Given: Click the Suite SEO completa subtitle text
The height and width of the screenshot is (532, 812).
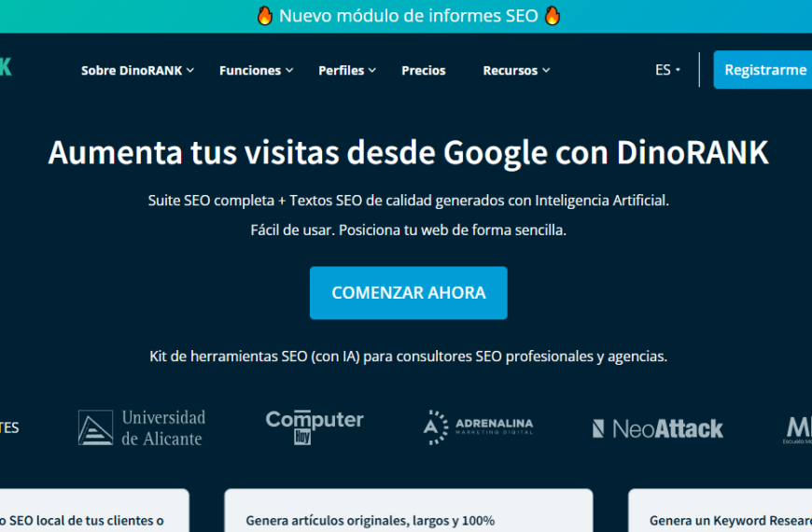Looking at the screenshot, I should click(409, 201).
